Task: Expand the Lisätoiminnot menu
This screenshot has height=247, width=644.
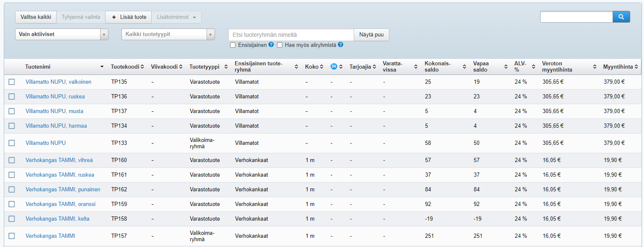Action: [x=176, y=17]
